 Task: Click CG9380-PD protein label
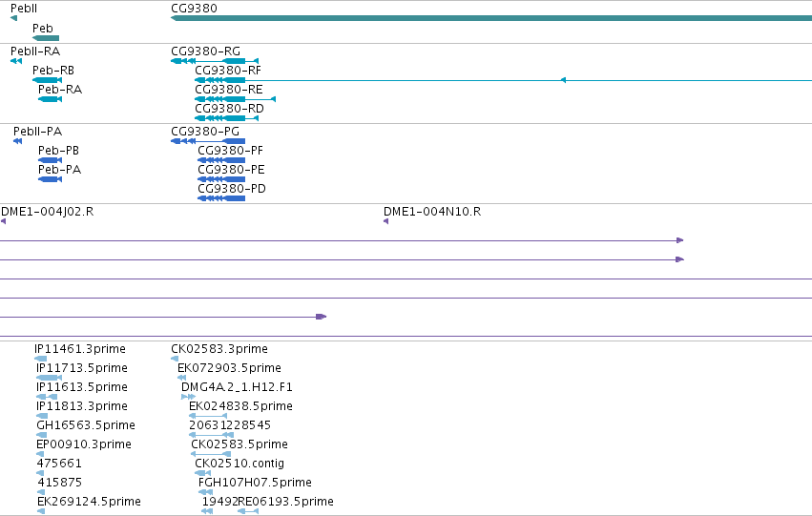232,189
